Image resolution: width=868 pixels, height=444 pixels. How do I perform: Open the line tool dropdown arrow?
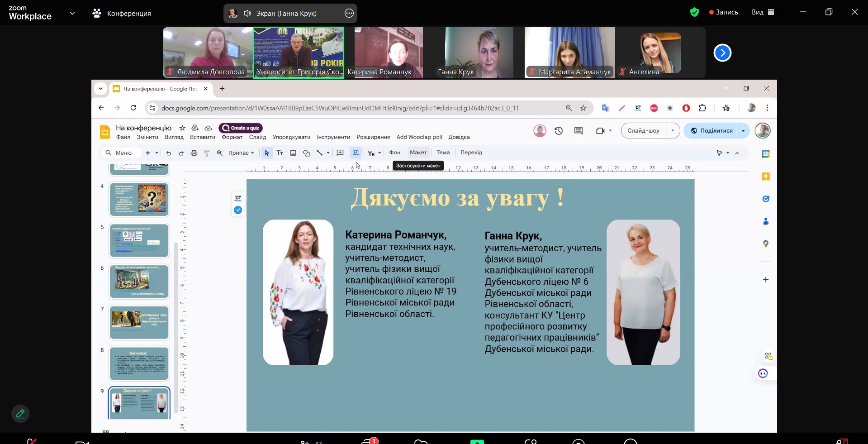click(x=328, y=153)
